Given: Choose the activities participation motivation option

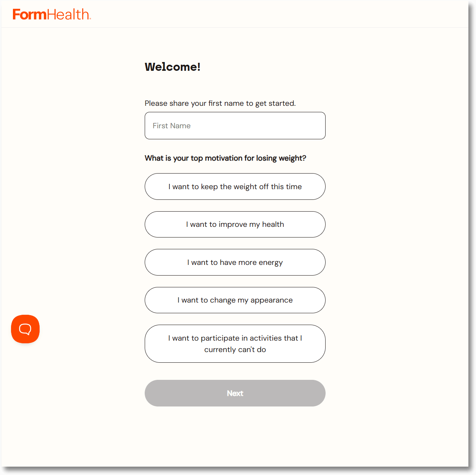Looking at the screenshot, I should pos(235,343).
